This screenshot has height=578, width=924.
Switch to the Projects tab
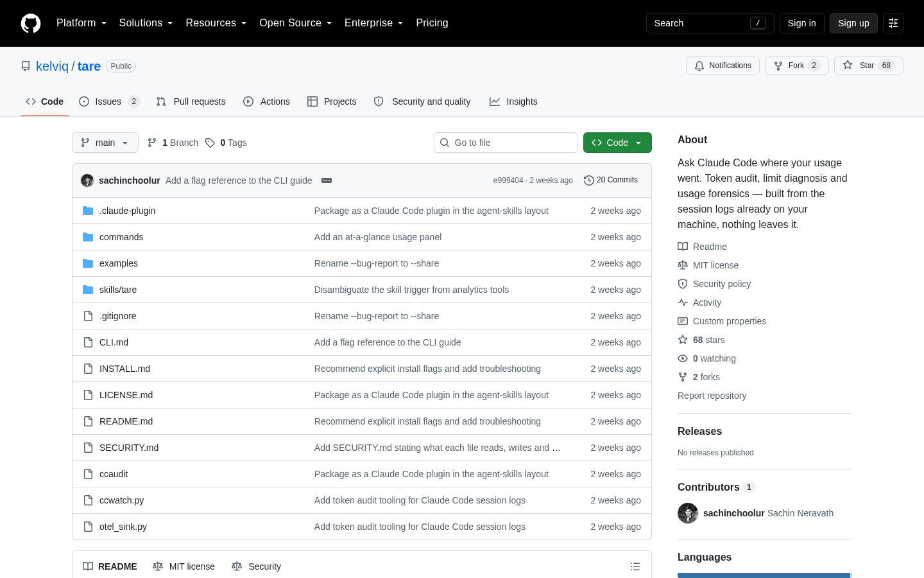click(332, 101)
